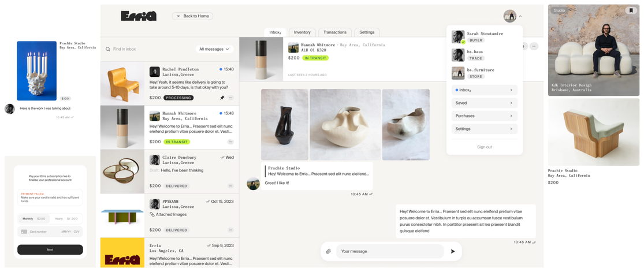
Task: Open the Transactions tab
Action: [335, 32]
